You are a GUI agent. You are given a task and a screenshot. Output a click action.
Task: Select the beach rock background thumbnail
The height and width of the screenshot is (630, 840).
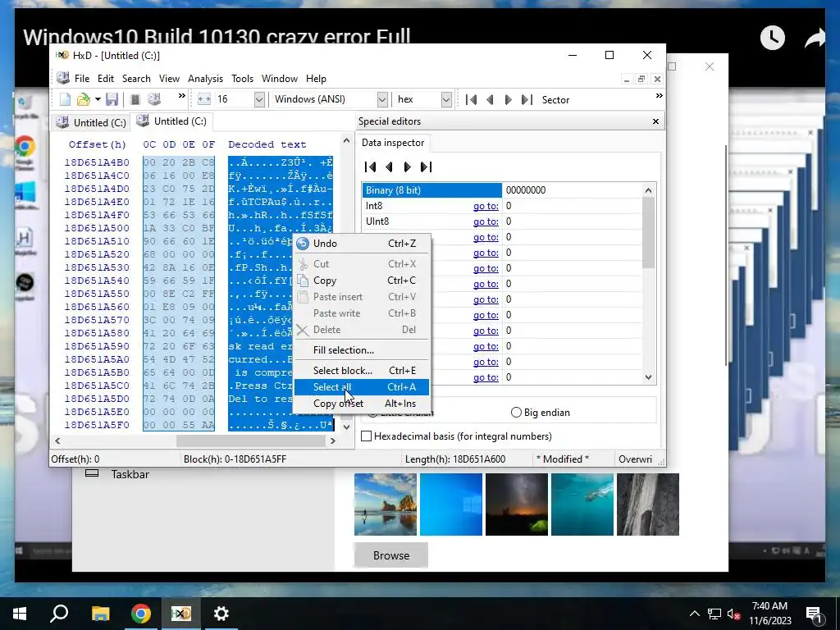tap(386, 504)
